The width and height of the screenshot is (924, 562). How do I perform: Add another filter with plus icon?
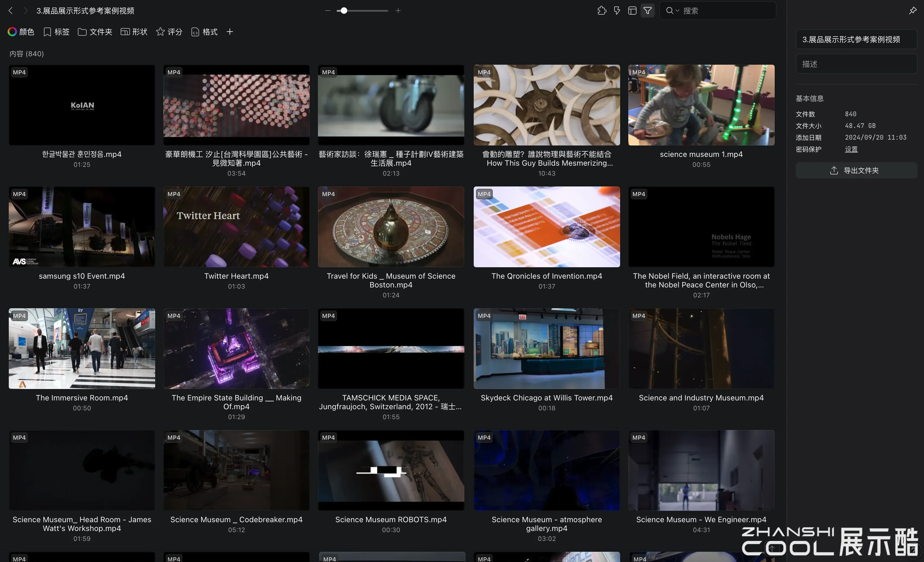click(230, 32)
